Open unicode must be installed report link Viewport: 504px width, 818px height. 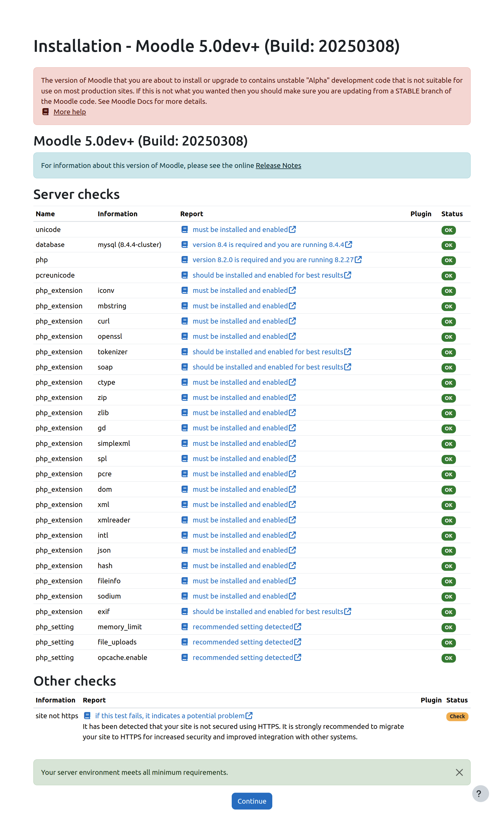[244, 229]
